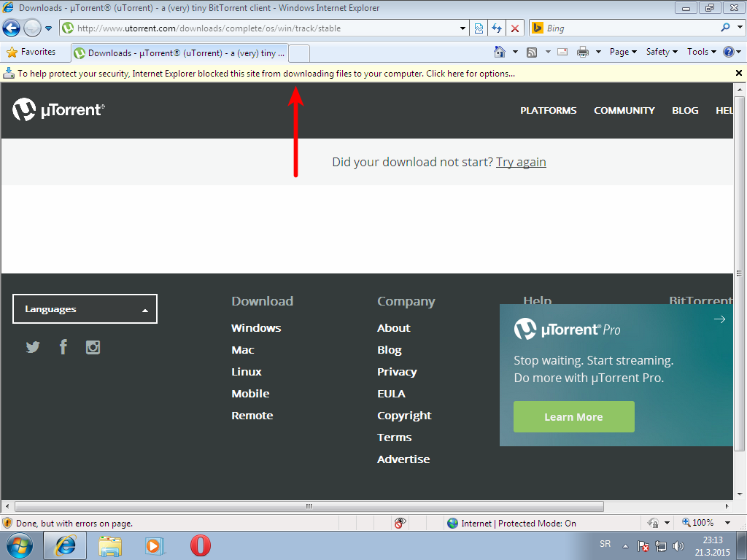Select the Downloads - µTorrent tab

pyautogui.click(x=180, y=52)
